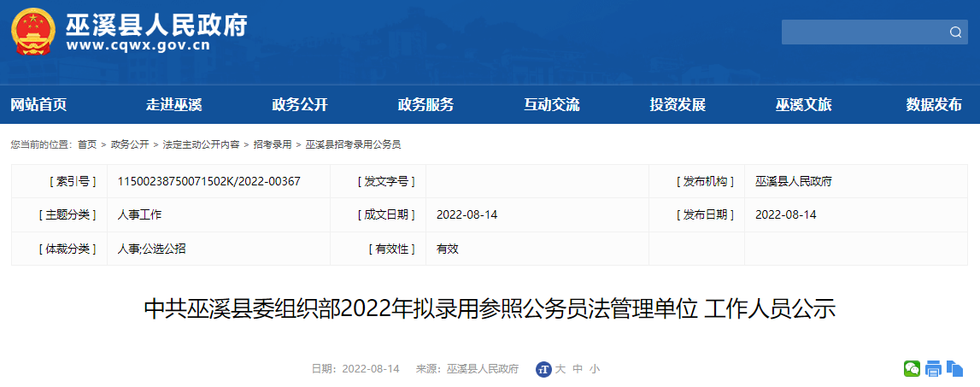The width and height of the screenshot is (980, 387).
Task: Click the [ 主题分类 ] label
Action: (67, 214)
